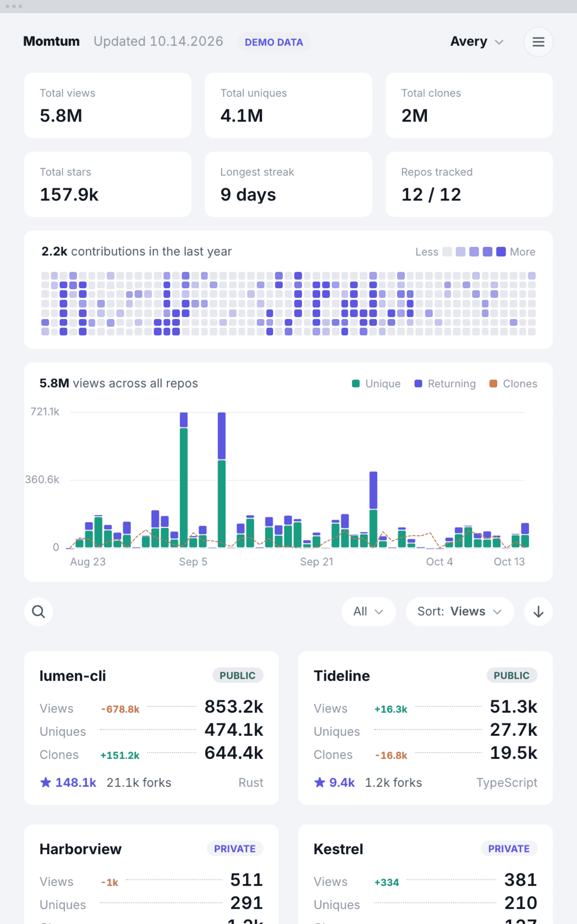Click the Longest streak stat card

pyautogui.click(x=288, y=184)
